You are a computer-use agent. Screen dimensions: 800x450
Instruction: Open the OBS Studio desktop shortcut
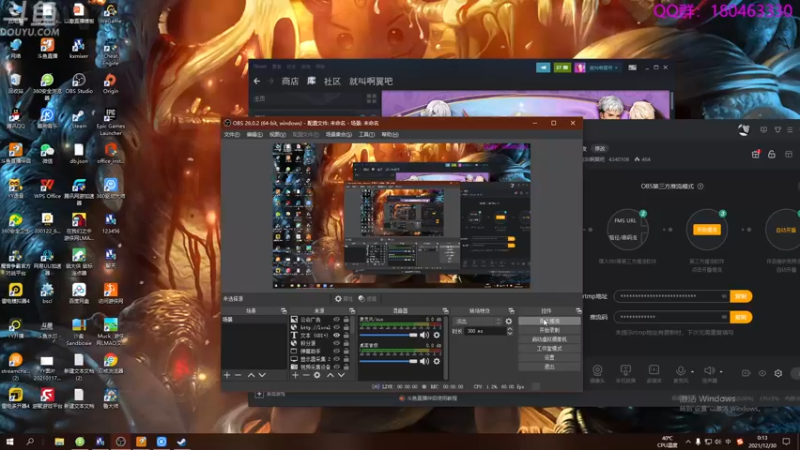79,84
